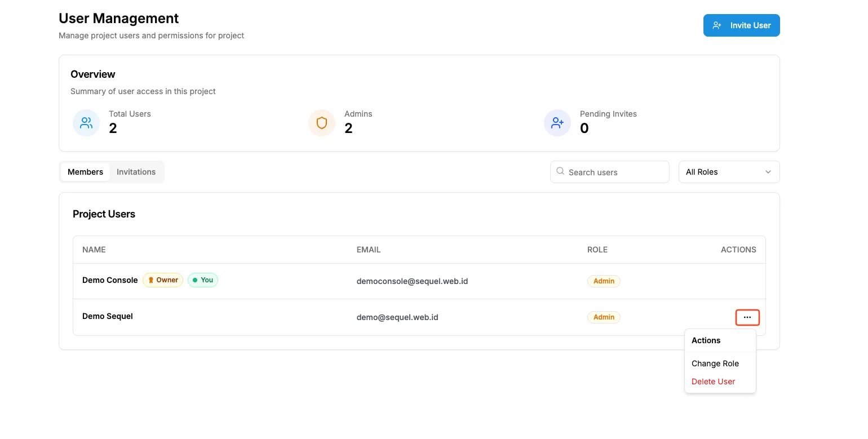Expand the All Roles dropdown
Image resolution: width=868 pixels, height=439 pixels.
pyautogui.click(x=729, y=172)
